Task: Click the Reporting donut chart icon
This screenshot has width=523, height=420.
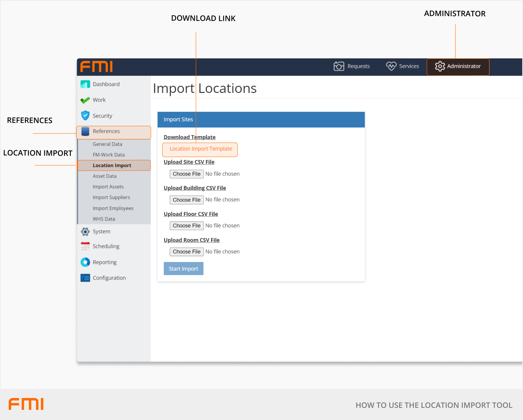Action: click(x=85, y=262)
